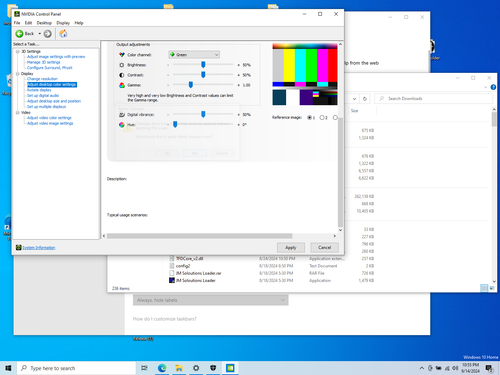The width and height of the screenshot is (500, 375).
Task: Select reference image 2 radio button
Action: click(322, 117)
